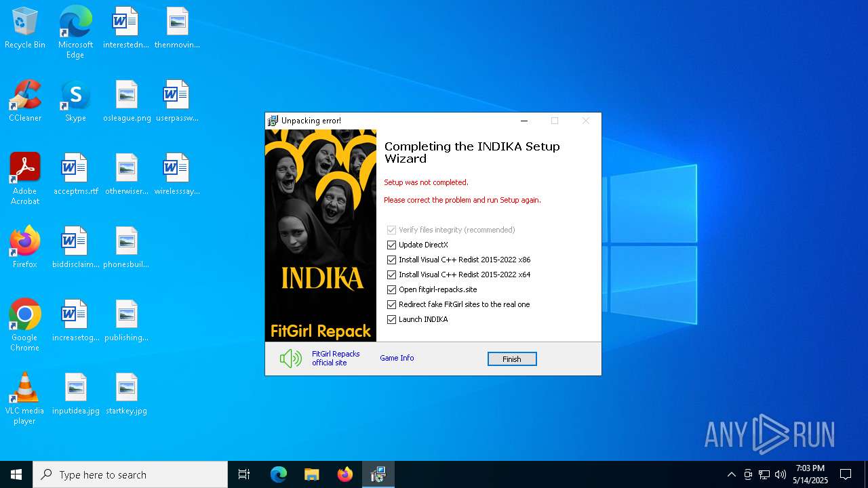Close the Unpacking error window
Viewport: 868px width, 488px height.
(586, 121)
